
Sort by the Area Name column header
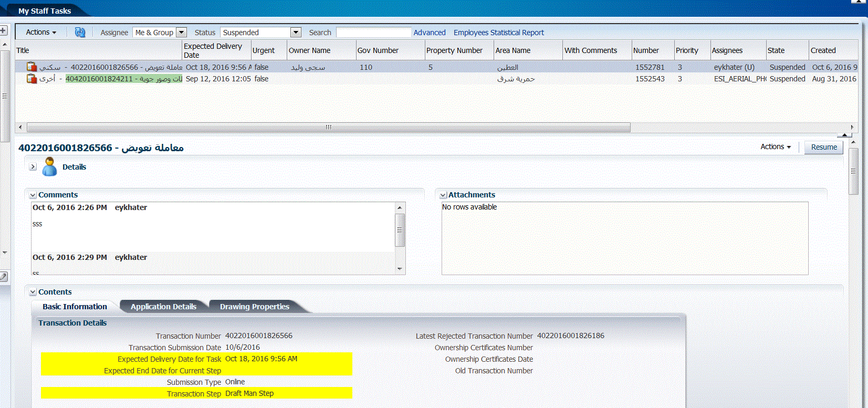pos(528,50)
